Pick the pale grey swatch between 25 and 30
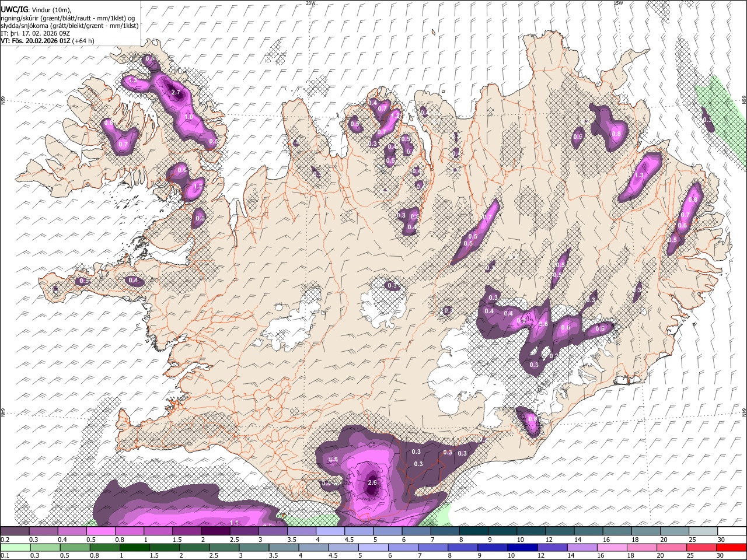Screen dimensions: 747x560 [702, 531]
